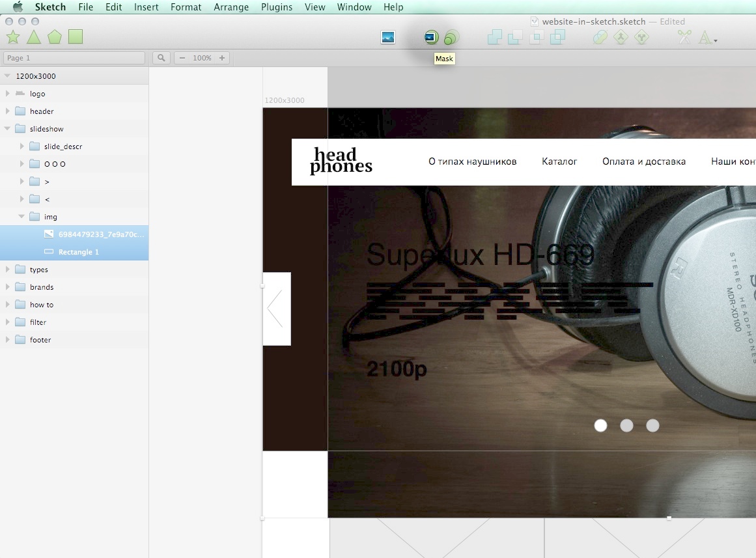Click the 100% zoom level display
756x558 pixels.
[x=202, y=58]
